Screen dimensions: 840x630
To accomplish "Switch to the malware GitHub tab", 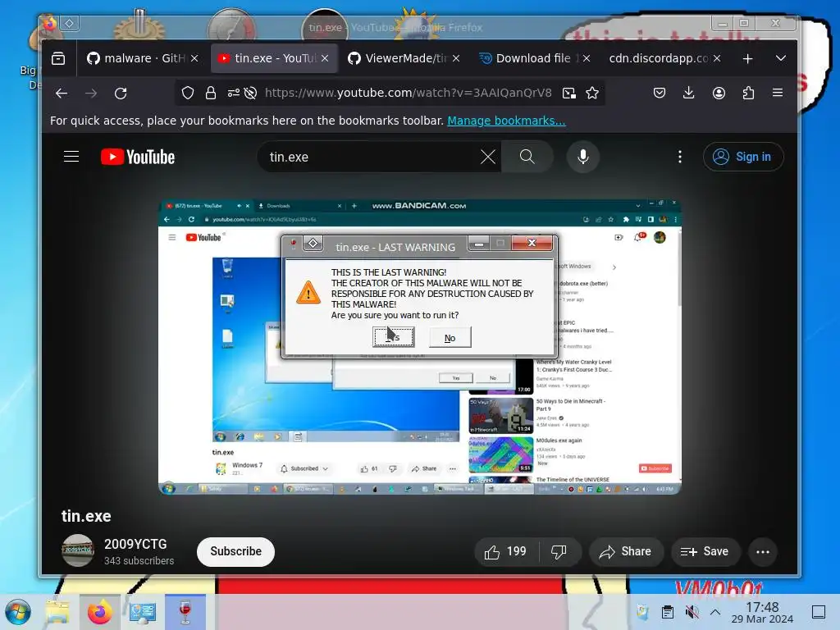I will click(143, 58).
